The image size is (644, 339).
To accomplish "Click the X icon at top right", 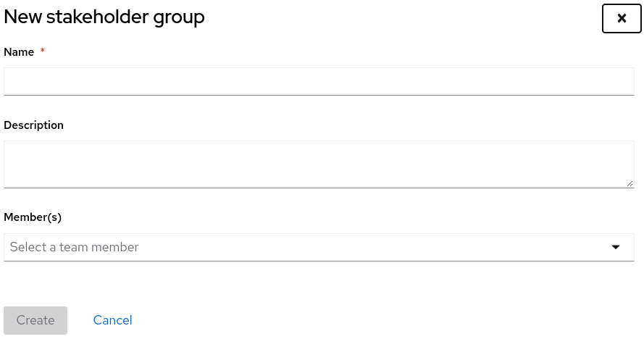I will [622, 18].
